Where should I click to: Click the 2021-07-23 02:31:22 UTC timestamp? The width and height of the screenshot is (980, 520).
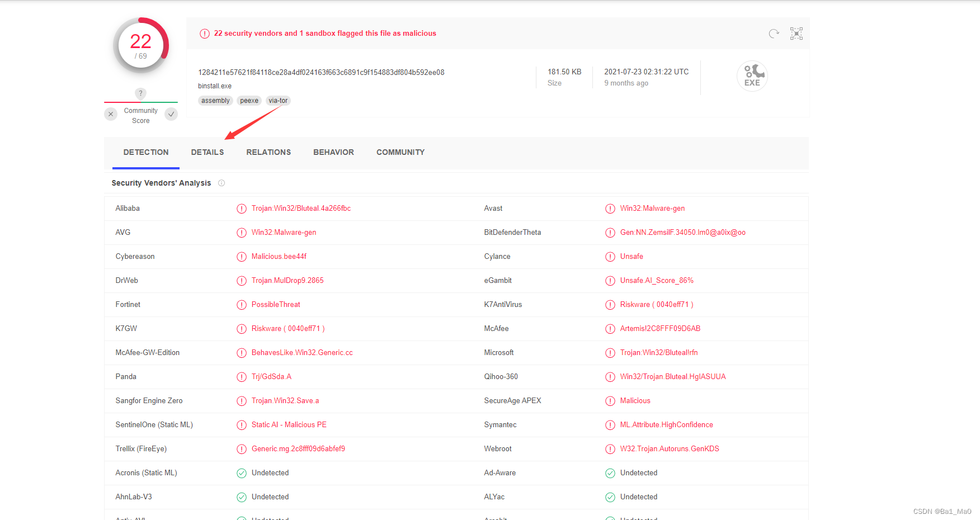point(647,72)
